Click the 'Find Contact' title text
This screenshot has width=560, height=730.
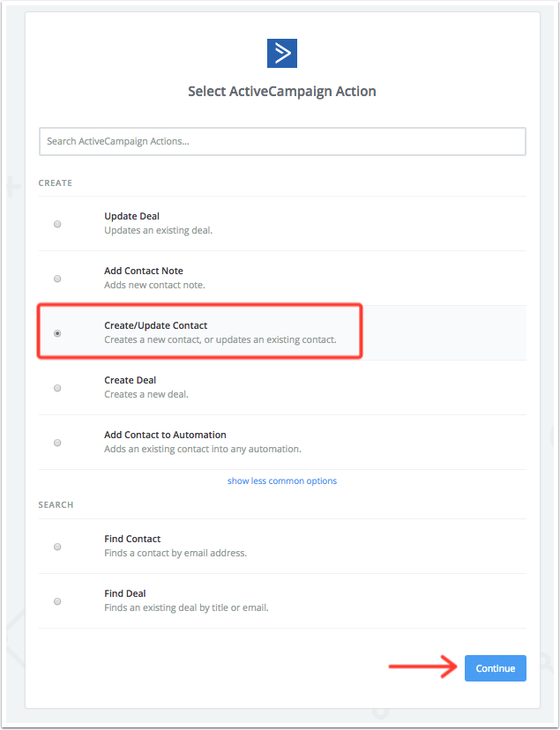(x=132, y=539)
